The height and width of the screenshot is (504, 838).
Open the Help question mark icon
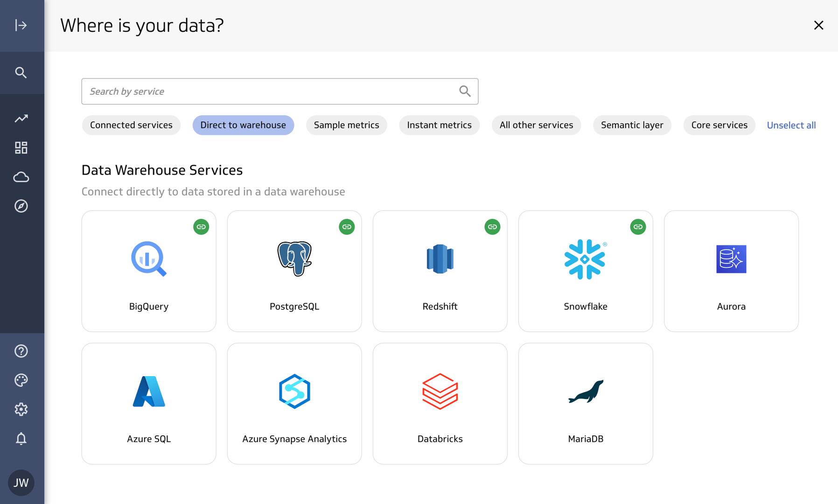coord(21,351)
